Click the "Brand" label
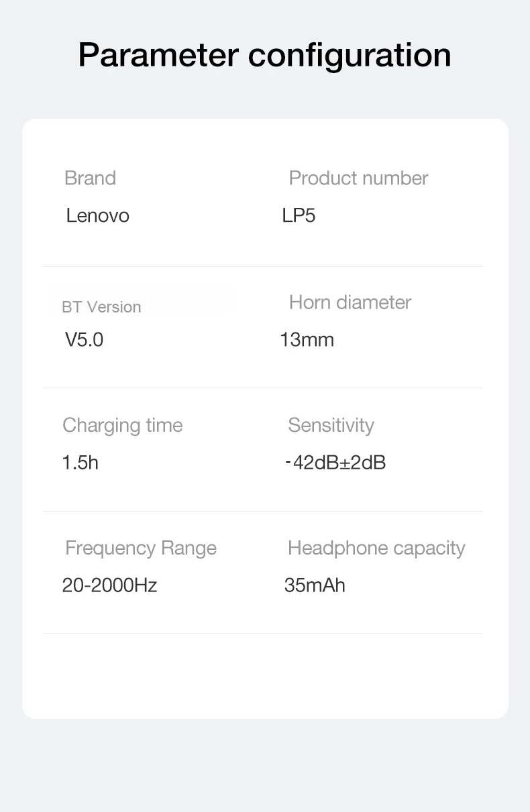Image resolution: width=530 pixels, height=812 pixels. click(90, 178)
